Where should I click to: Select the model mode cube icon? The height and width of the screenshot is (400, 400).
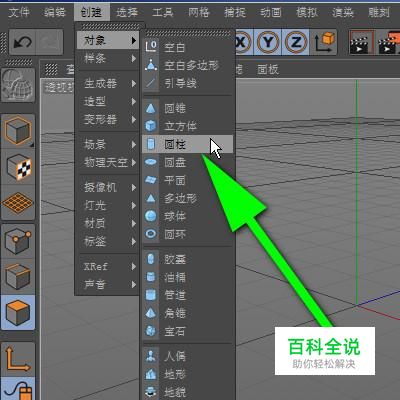point(18,131)
